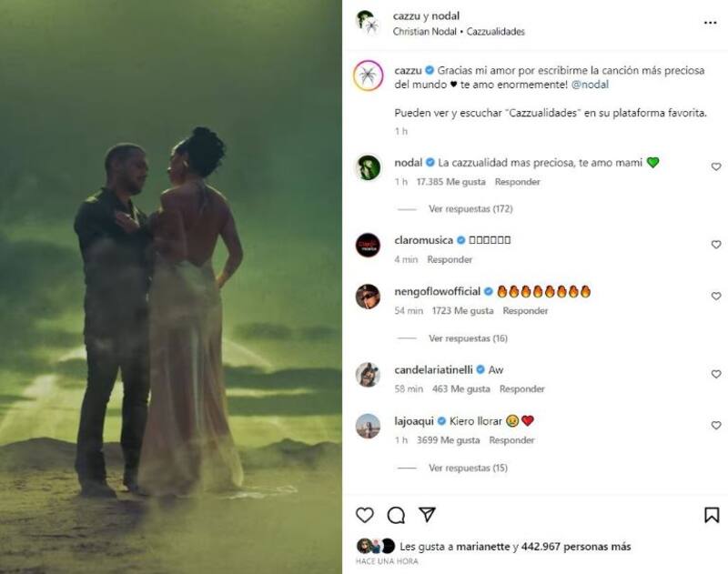Like nodal's comment with the heart
728x574 pixels.
pyautogui.click(x=716, y=167)
